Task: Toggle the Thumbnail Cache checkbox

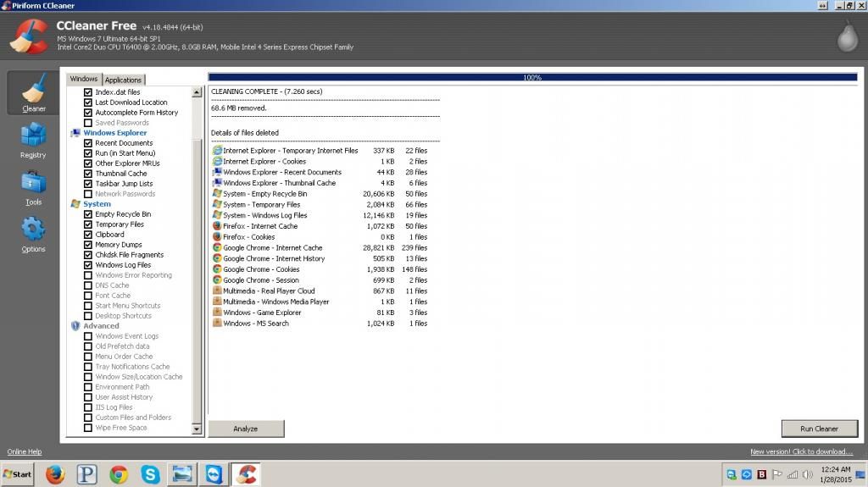Action: (x=88, y=174)
